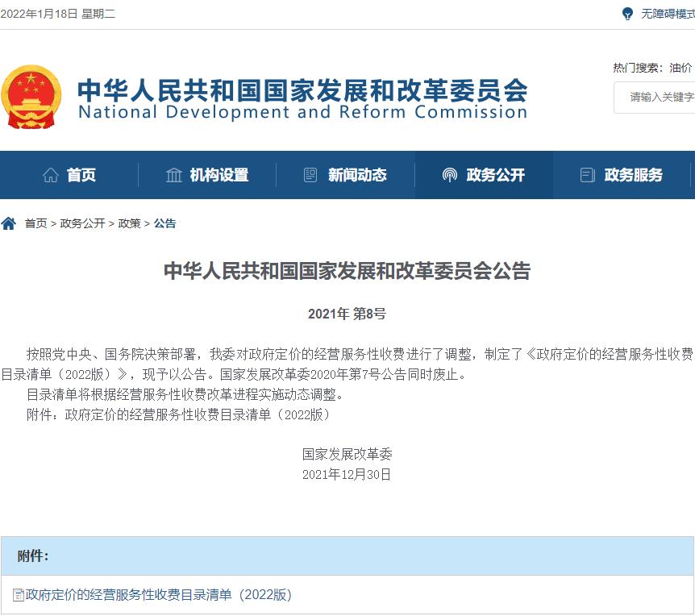Click 政务公开 in the breadcrumb trail
This screenshot has height=616, width=695.
pyautogui.click(x=82, y=223)
